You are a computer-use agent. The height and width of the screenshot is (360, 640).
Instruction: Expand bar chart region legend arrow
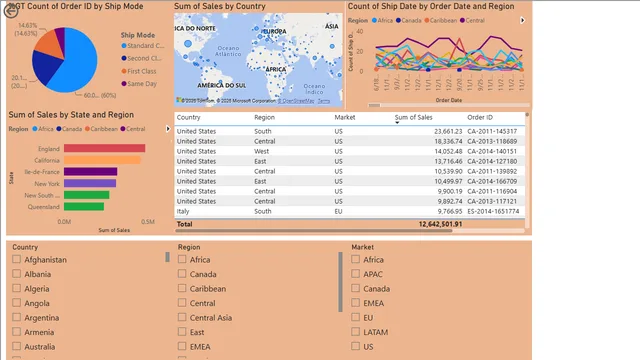click(168, 129)
